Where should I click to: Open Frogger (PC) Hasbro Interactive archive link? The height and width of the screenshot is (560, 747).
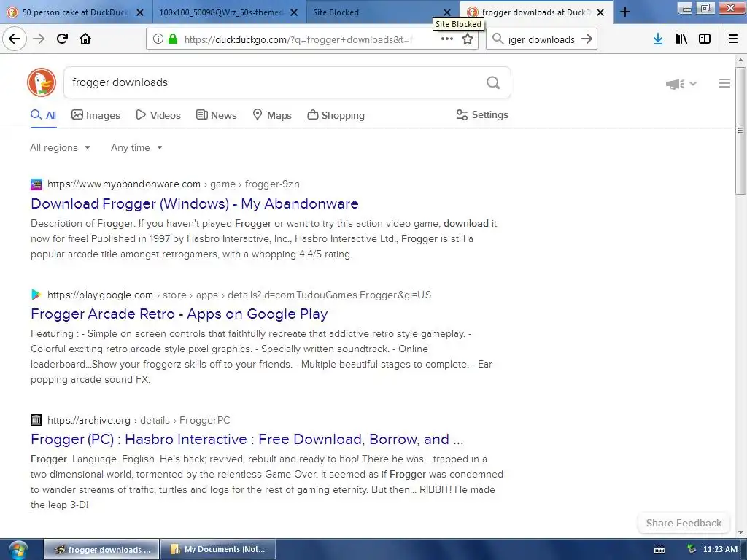247,439
